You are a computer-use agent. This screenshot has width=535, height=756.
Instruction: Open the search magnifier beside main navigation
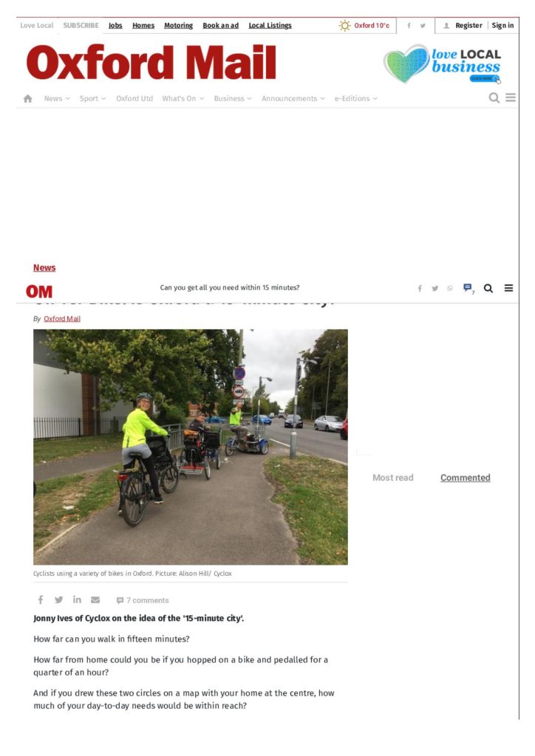[x=494, y=98]
